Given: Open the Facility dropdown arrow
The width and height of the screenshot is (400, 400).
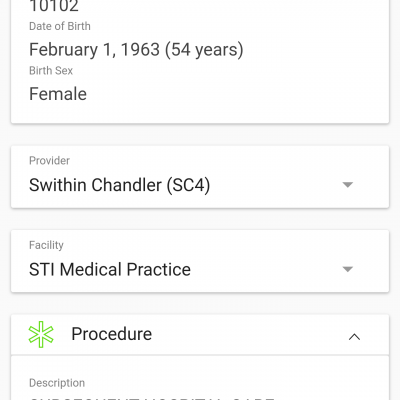Looking at the screenshot, I should pyautogui.click(x=348, y=269).
